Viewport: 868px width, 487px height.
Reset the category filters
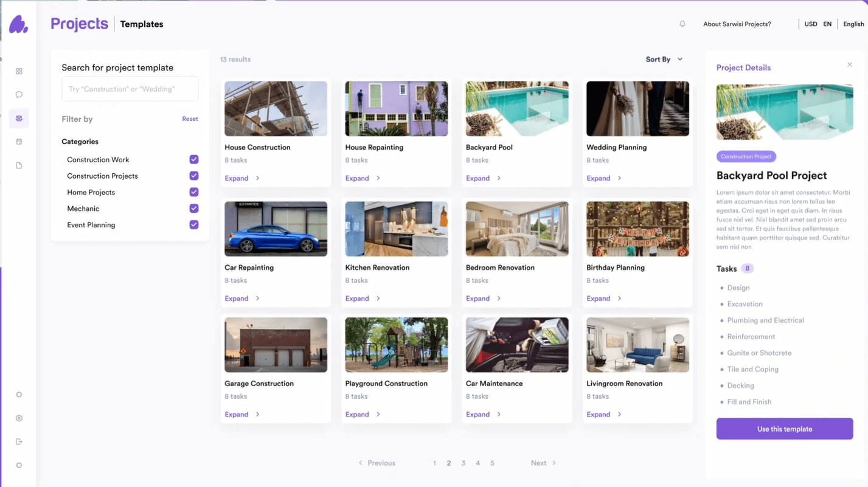pos(190,119)
